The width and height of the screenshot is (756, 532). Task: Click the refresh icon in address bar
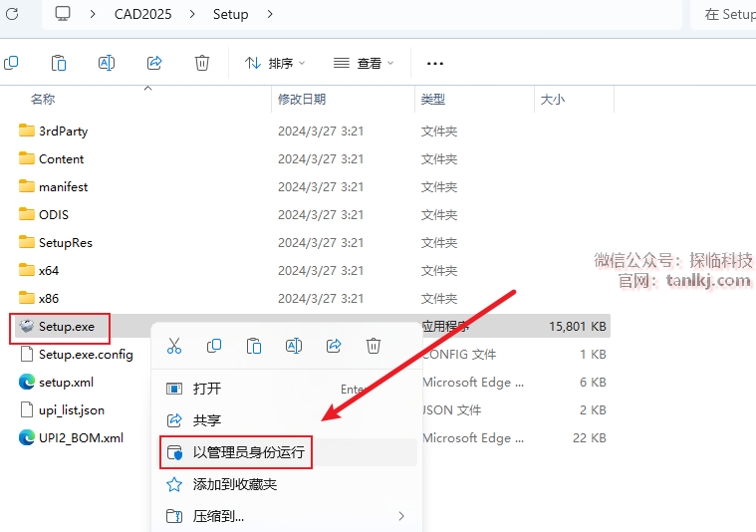[x=12, y=14]
